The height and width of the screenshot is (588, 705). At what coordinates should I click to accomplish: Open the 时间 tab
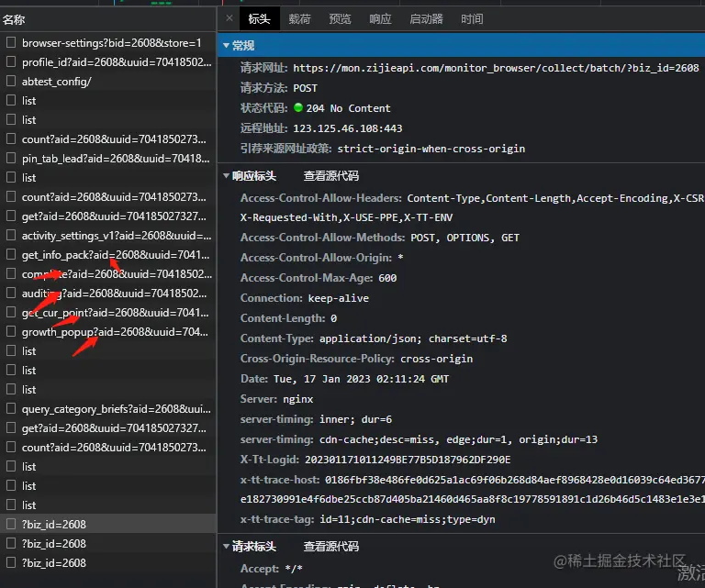[472, 19]
